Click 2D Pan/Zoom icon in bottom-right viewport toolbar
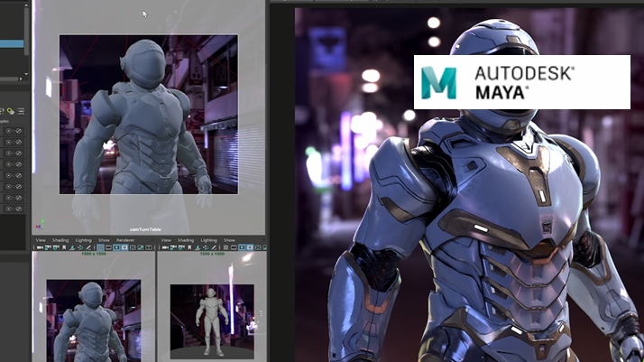The height and width of the screenshot is (362, 644). tap(206, 247)
